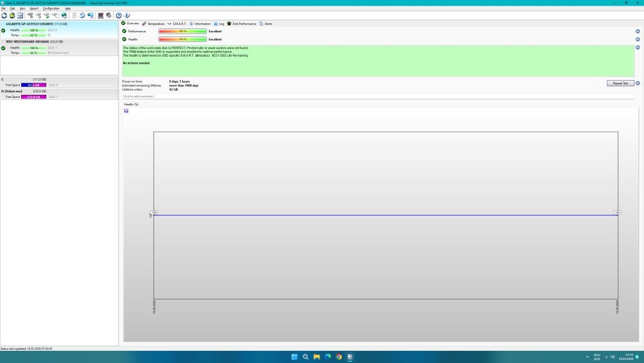Click the WDC disk Temp value bar

click(33, 53)
